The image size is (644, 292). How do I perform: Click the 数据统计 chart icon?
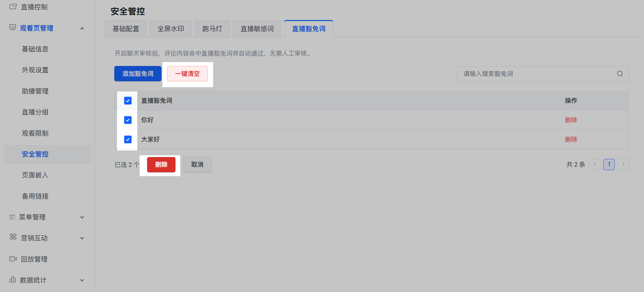(x=13, y=279)
